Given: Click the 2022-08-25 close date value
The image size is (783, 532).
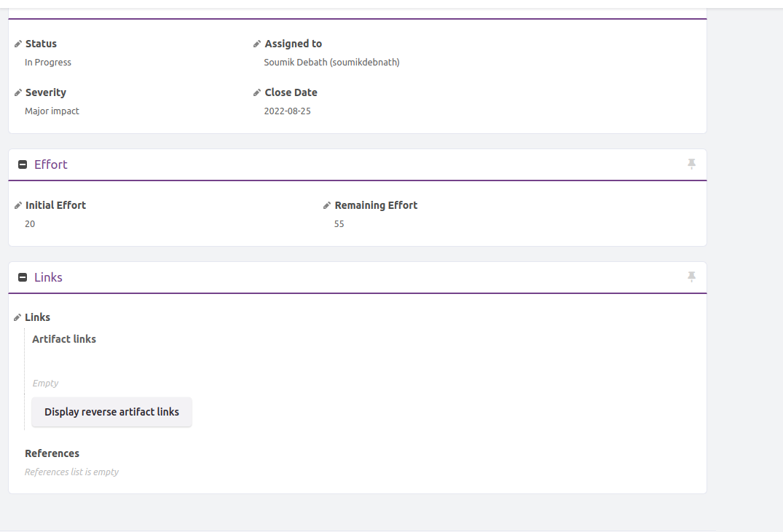Looking at the screenshot, I should tap(287, 111).
